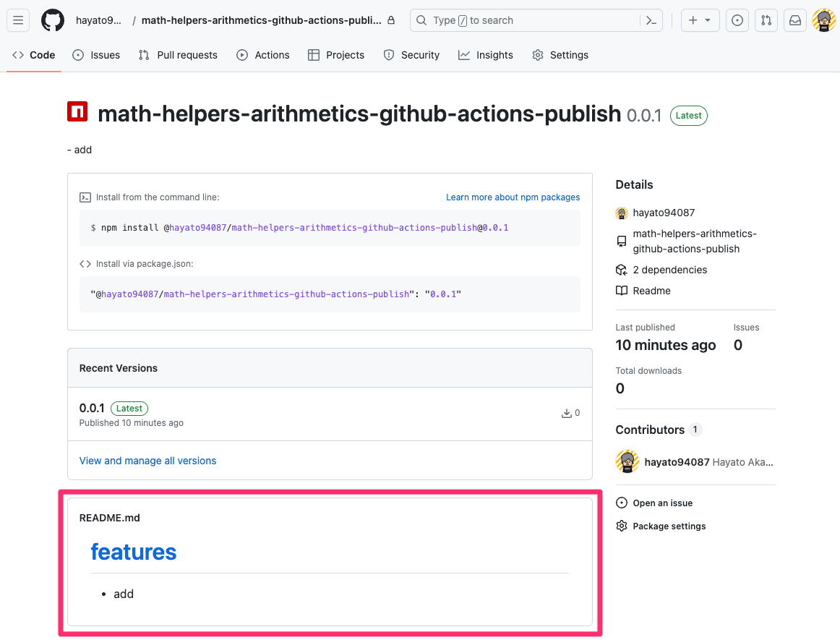
Task: Switch to the Code tab
Action: (x=34, y=55)
